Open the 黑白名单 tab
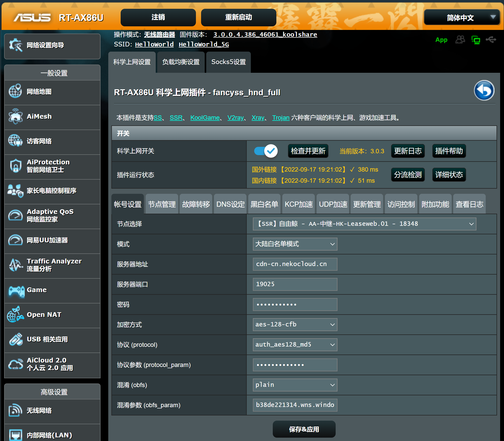This screenshot has width=504, height=441. point(264,204)
